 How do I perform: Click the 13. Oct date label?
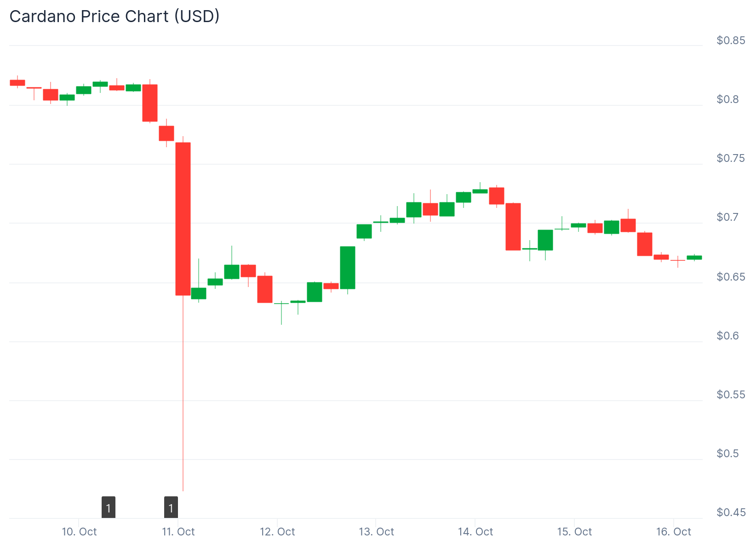click(x=376, y=532)
